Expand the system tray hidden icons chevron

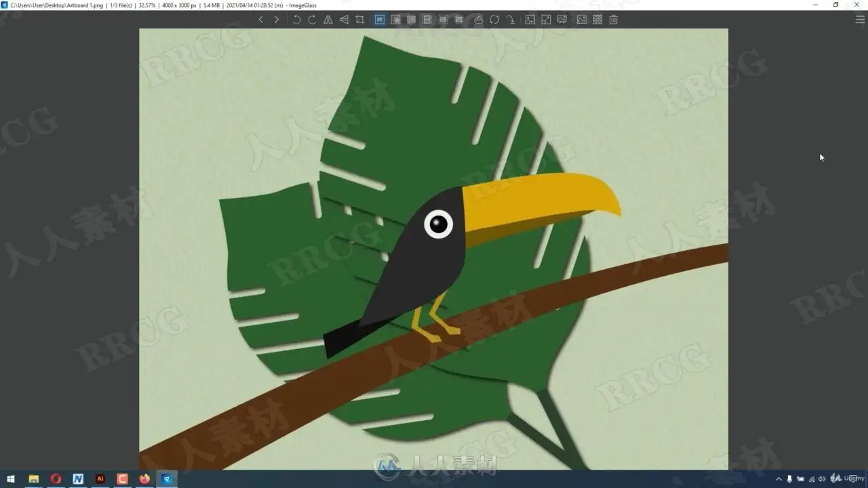(778, 479)
